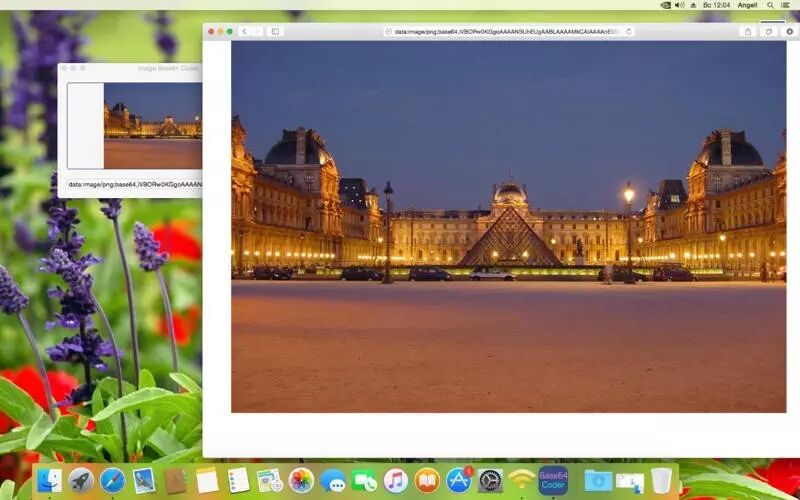This screenshot has width=800, height=500.
Task: Click the 12:04 clock in menu bar
Action: [716, 5]
